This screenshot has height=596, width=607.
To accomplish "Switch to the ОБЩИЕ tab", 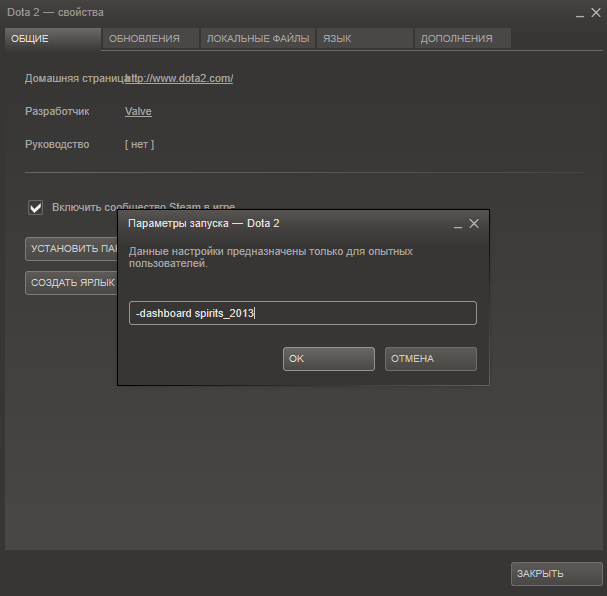I will pos(52,38).
